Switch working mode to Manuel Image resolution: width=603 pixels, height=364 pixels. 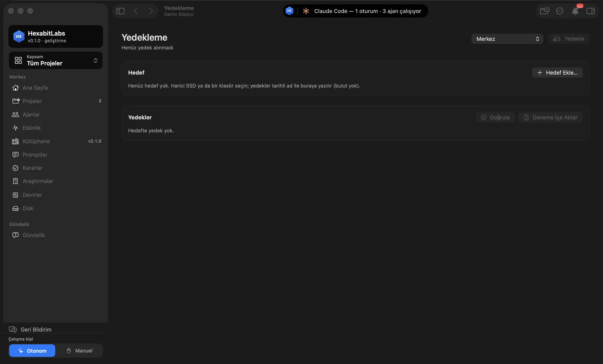[79, 350]
